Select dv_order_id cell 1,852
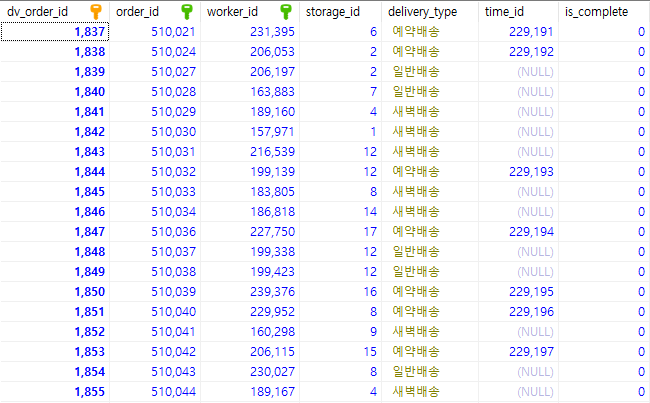 pyautogui.click(x=55, y=332)
